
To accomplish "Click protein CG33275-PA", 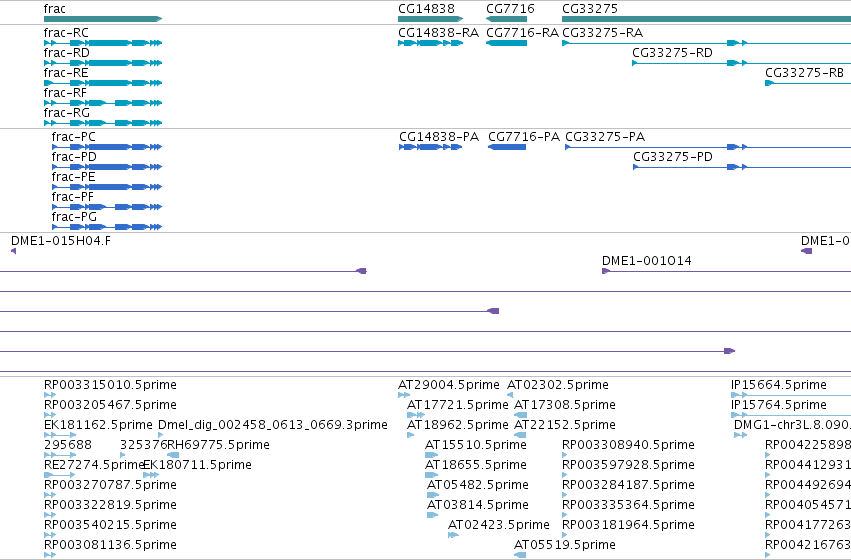I will click(708, 147).
